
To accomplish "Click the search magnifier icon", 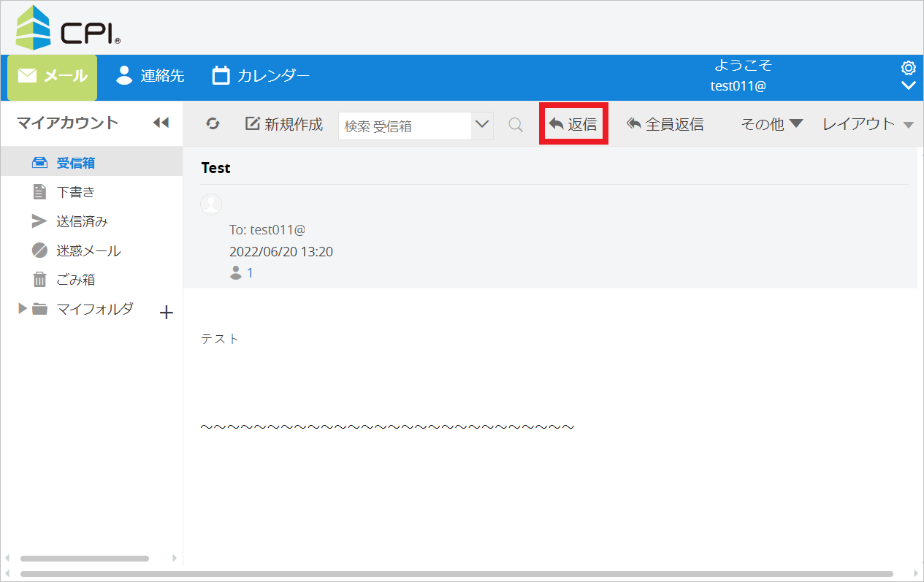I will click(x=516, y=125).
